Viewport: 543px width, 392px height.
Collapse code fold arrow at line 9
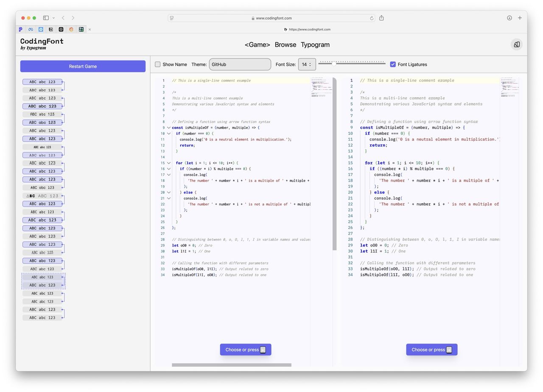(x=168, y=128)
